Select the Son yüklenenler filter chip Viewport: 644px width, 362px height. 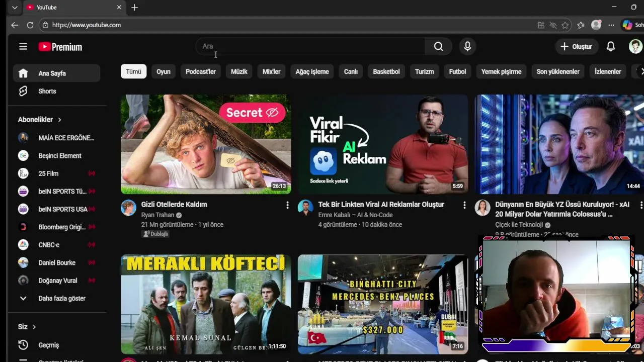558,71
